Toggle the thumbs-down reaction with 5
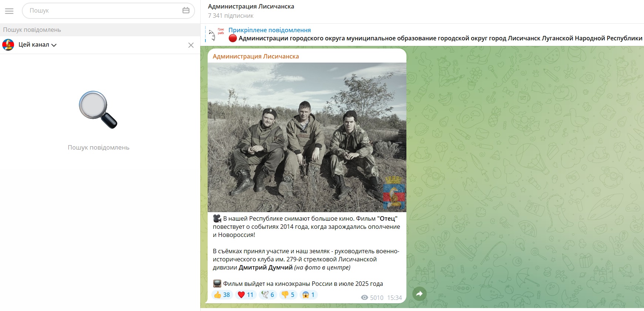 [288, 295]
